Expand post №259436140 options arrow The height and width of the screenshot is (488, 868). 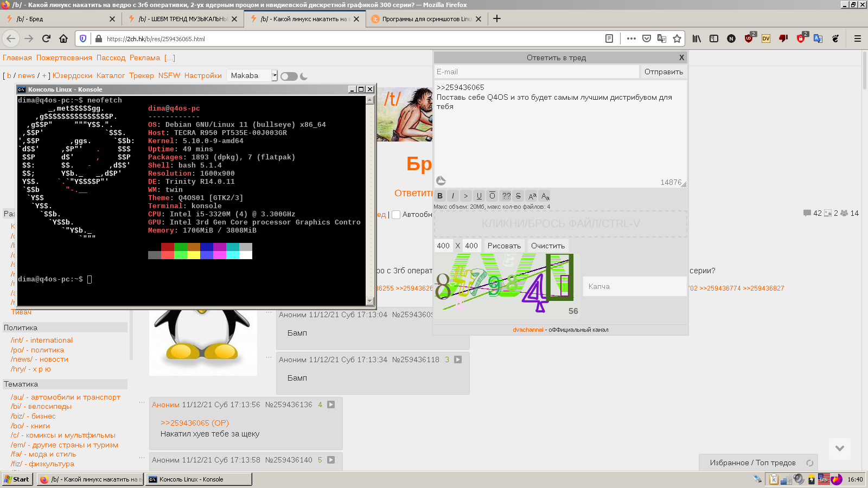click(331, 460)
